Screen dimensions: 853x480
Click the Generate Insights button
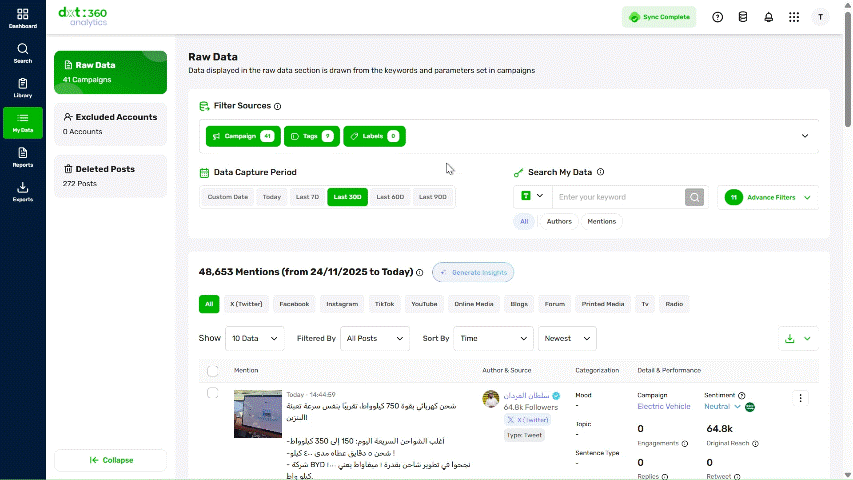(x=473, y=272)
